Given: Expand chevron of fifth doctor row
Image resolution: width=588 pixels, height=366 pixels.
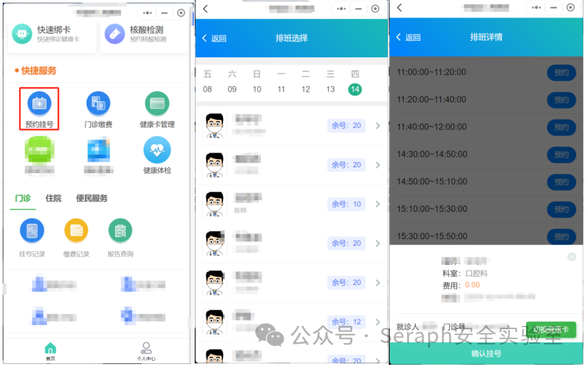Looking at the screenshot, I should [x=378, y=282].
